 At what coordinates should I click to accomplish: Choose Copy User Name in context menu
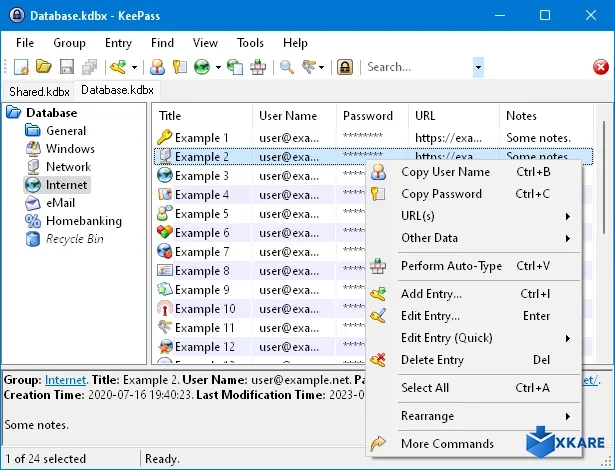[x=473, y=172]
